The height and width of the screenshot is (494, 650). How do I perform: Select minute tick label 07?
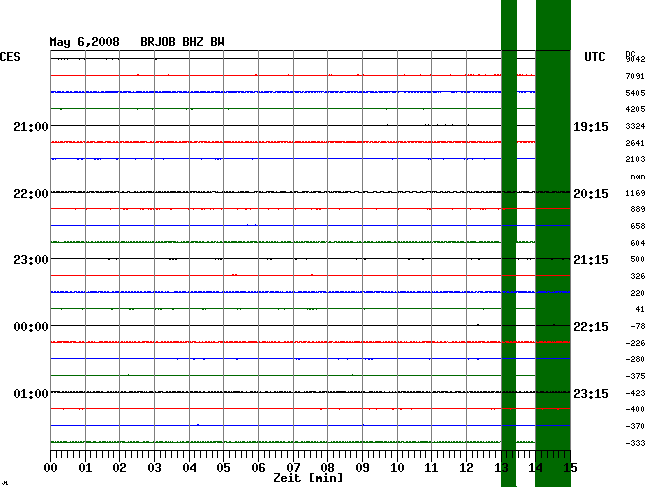pos(293,468)
